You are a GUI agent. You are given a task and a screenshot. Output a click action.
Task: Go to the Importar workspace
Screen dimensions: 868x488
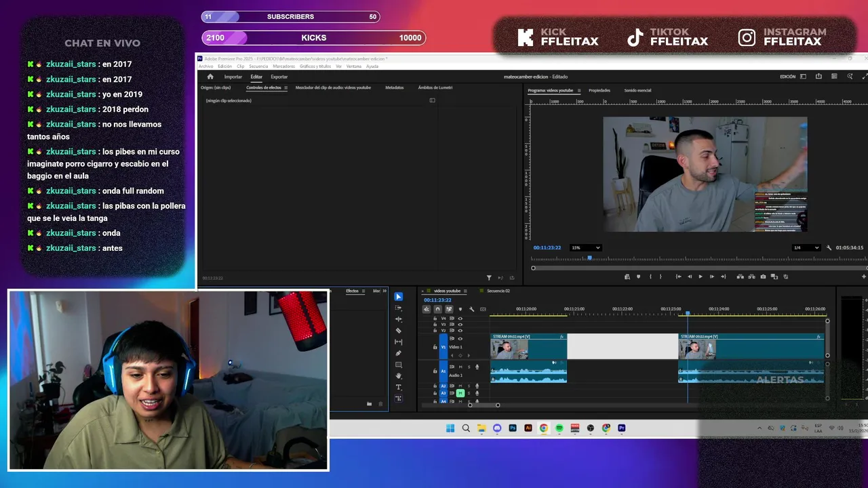tap(233, 77)
